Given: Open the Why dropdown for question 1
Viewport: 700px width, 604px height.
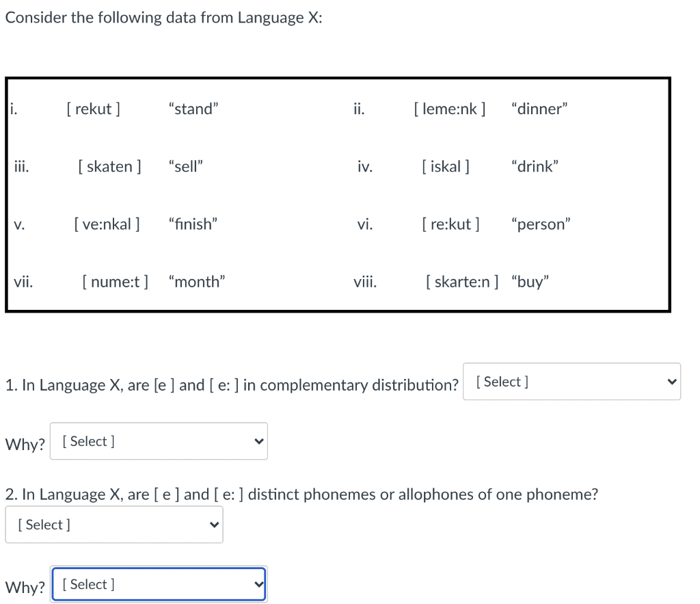Looking at the screenshot, I should tap(159, 441).
